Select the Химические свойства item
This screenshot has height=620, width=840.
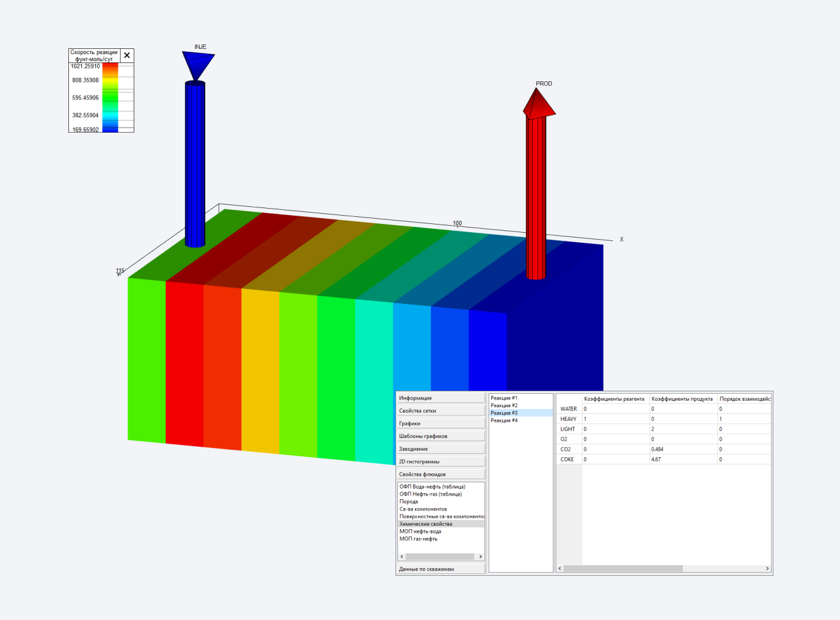pyautogui.click(x=442, y=524)
